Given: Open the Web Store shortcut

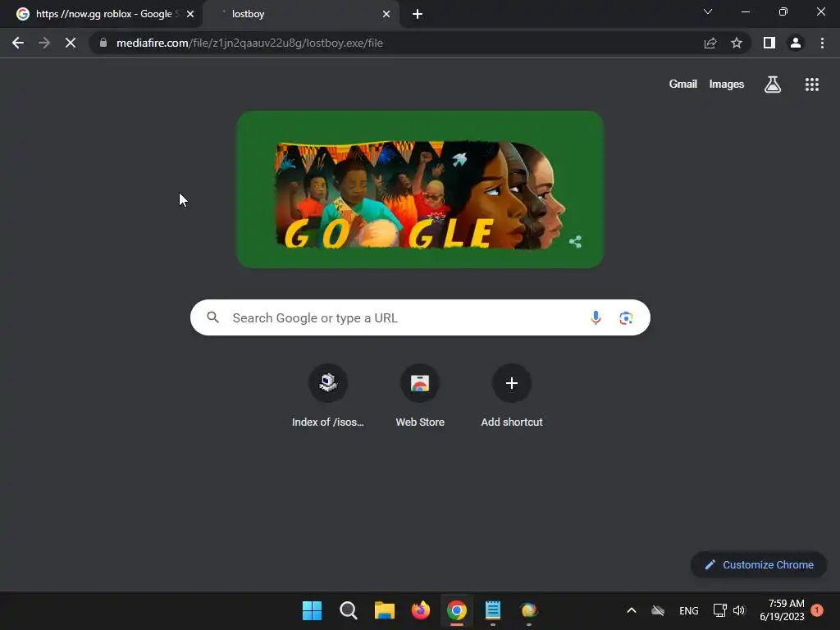Looking at the screenshot, I should point(420,396).
